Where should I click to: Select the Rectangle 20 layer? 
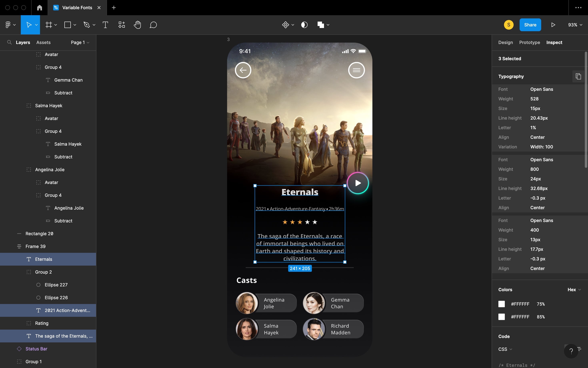point(48,234)
